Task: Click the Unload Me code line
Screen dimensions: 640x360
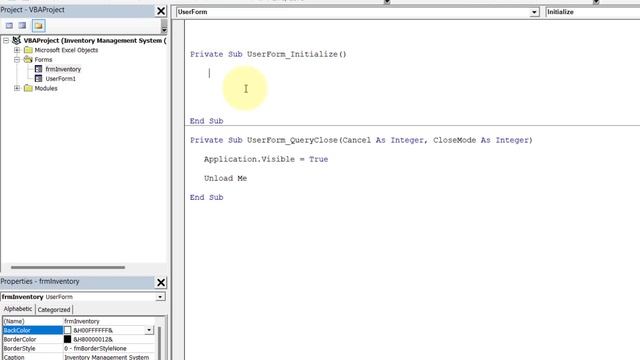Action: (x=225, y=178)
